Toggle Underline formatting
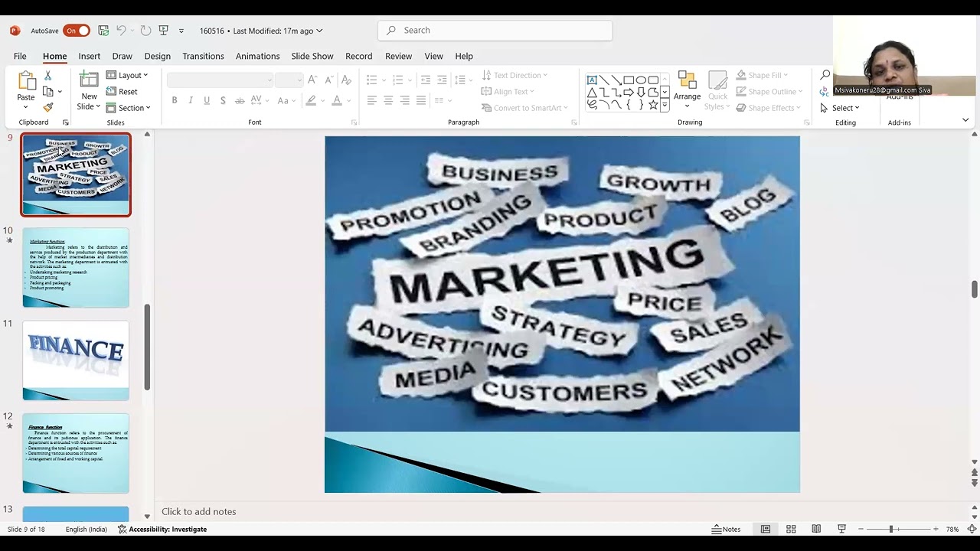 coord(207,100)
